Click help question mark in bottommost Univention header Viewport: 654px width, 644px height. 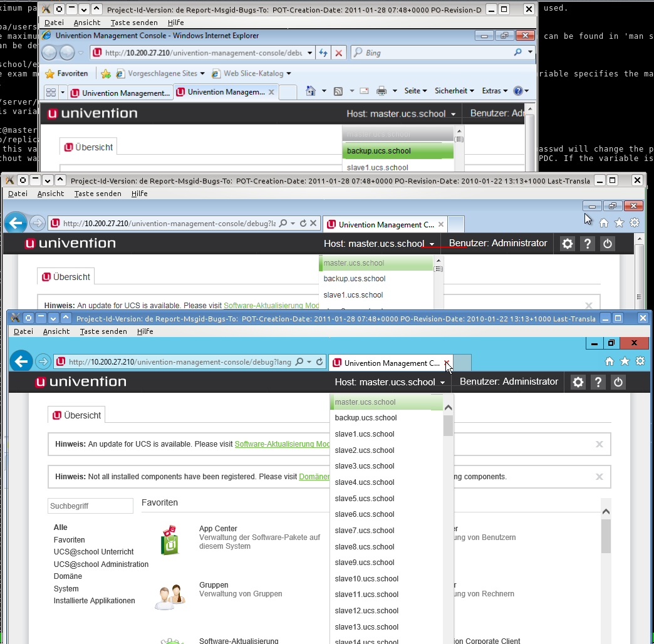pos(598,382)
